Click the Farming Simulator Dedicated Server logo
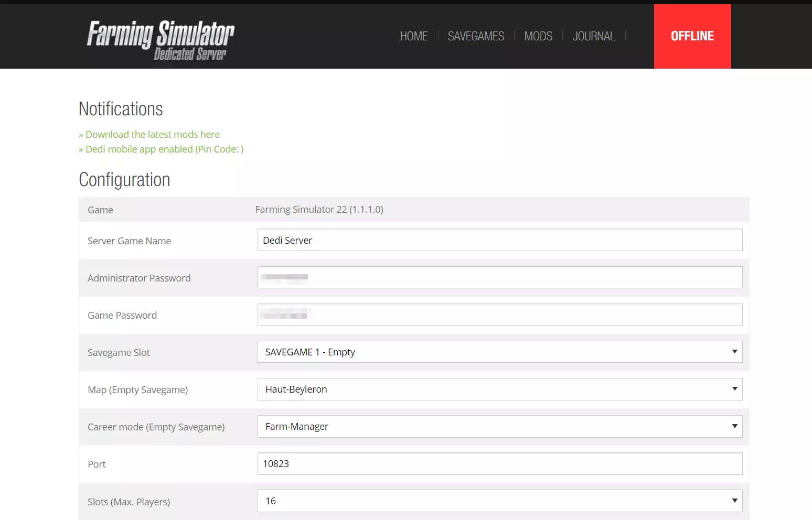Viewport: 812px width, 520px height. (x=161, y=40)
